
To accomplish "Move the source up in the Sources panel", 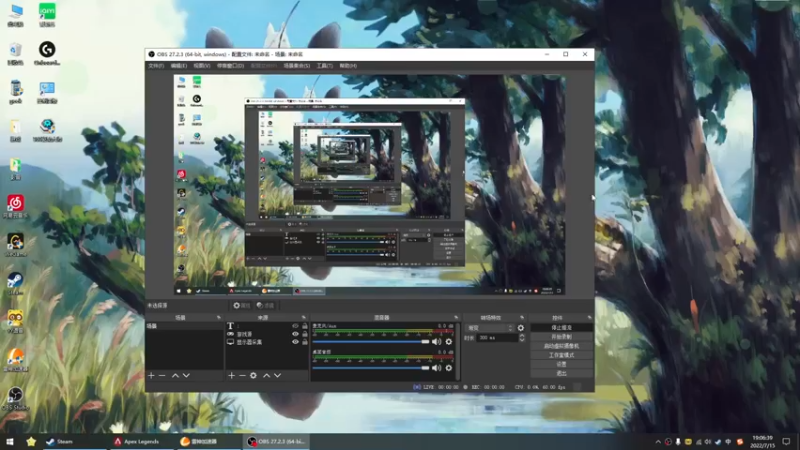I will (x=266, y=376).
